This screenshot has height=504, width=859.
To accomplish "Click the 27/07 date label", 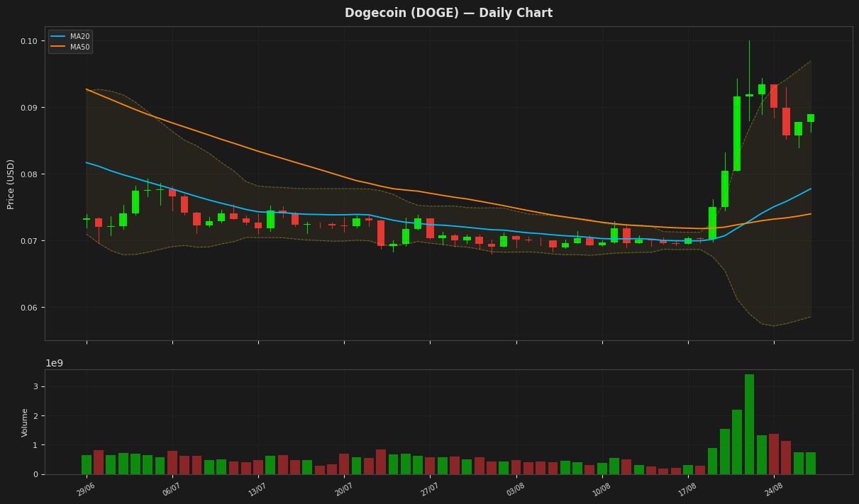I will [429, 489].
